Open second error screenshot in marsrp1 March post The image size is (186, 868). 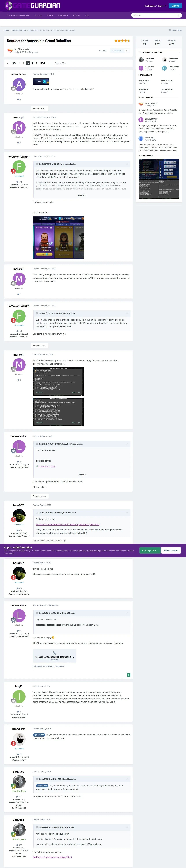point(58,412)
